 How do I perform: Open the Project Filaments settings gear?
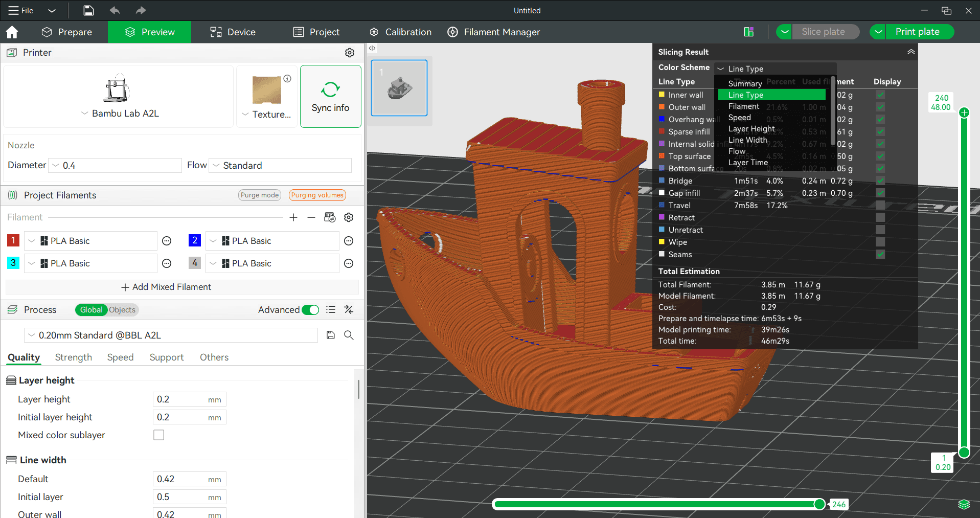(x=349, y=217)
